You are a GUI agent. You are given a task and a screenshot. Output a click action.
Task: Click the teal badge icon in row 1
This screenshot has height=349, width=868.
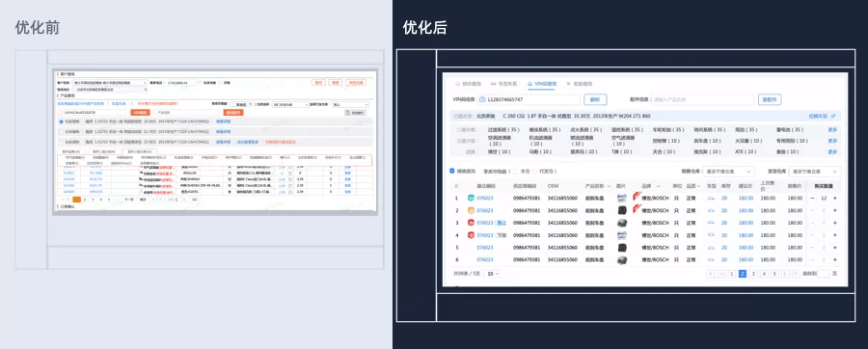[471, 198]
